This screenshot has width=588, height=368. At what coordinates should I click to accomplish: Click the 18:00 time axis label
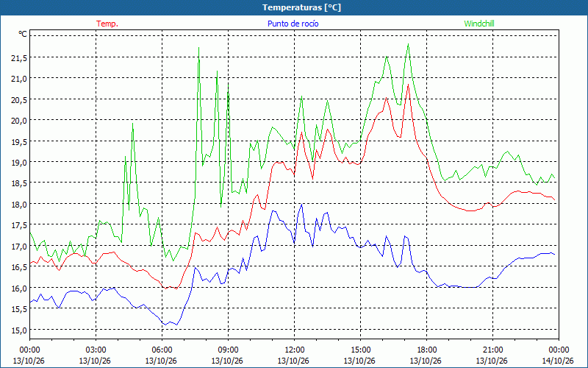click(427, 350)
